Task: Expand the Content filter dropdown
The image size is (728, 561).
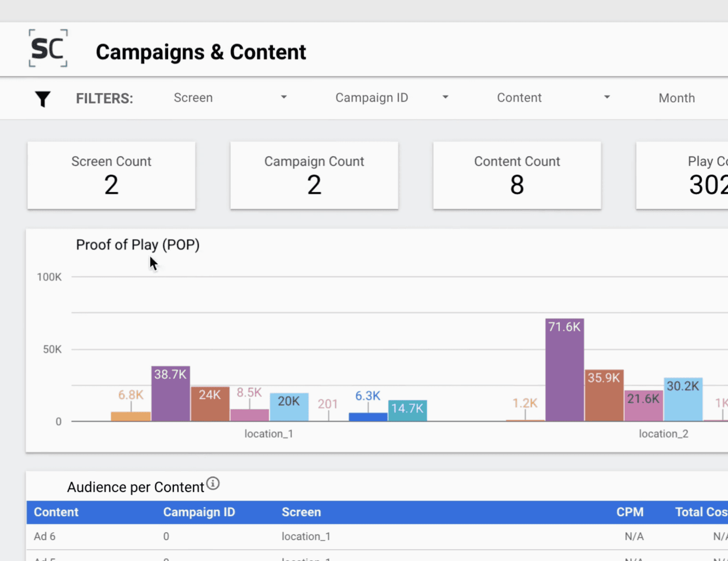Action: (x=553, y=98)
